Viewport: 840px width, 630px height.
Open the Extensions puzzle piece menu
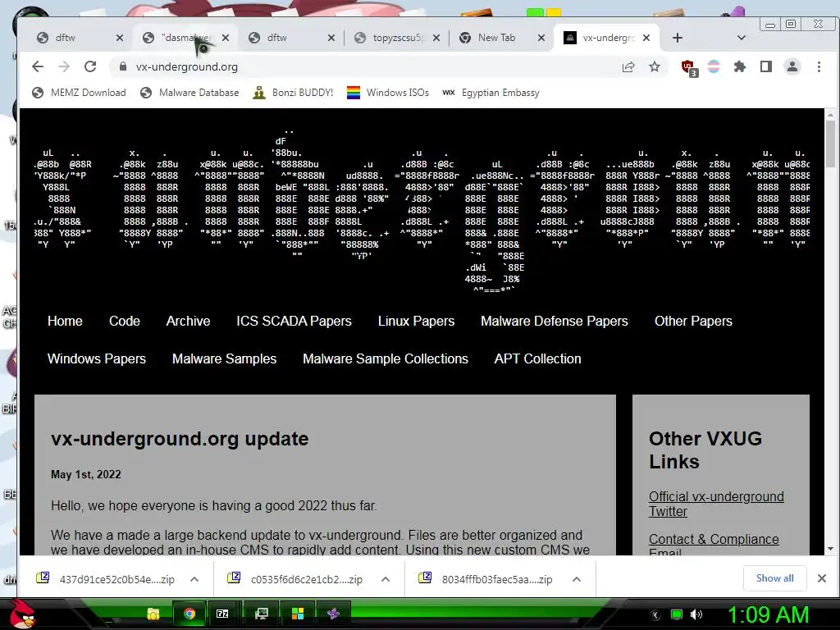(740, 66)
